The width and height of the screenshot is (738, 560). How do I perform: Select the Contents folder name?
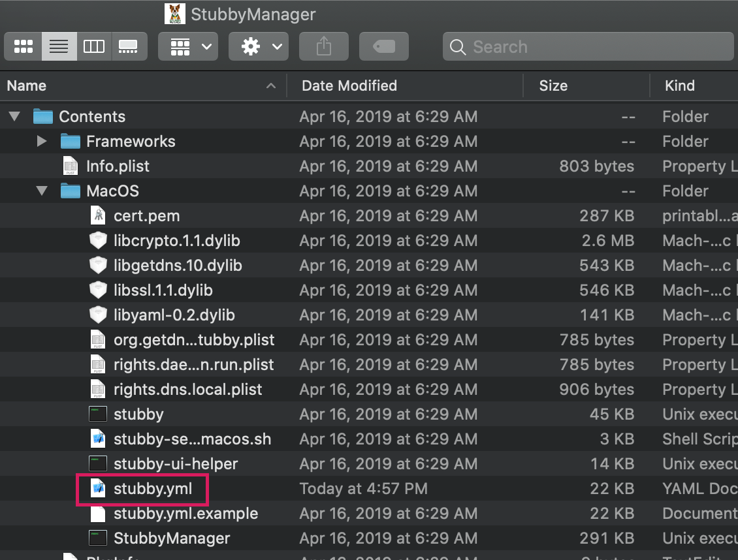(92, 117)
